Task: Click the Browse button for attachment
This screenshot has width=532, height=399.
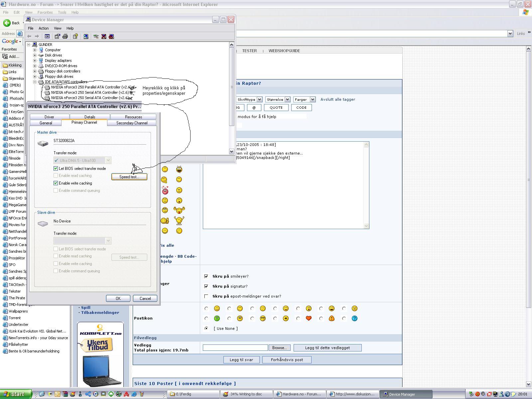Action: (x=279, y=347)
